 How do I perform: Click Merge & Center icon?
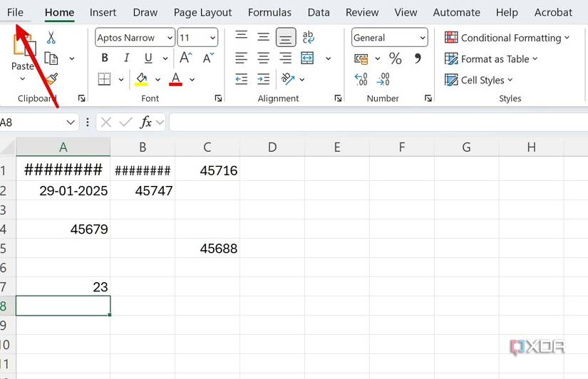click(x=307, y=58)
